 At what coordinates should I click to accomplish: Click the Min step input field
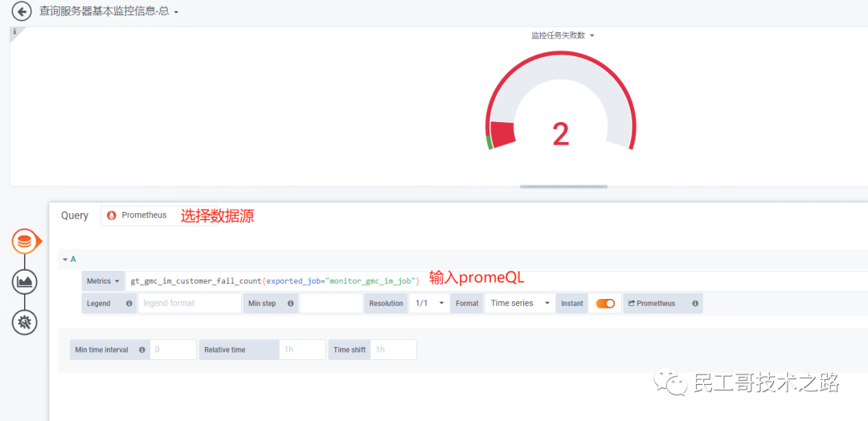click(x=331, y=304)
